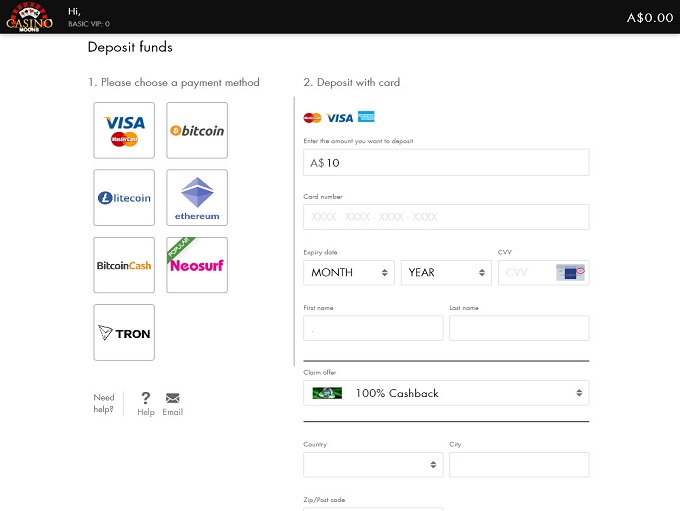
Task: Open the Help question mark link
Action: (146, 403)
